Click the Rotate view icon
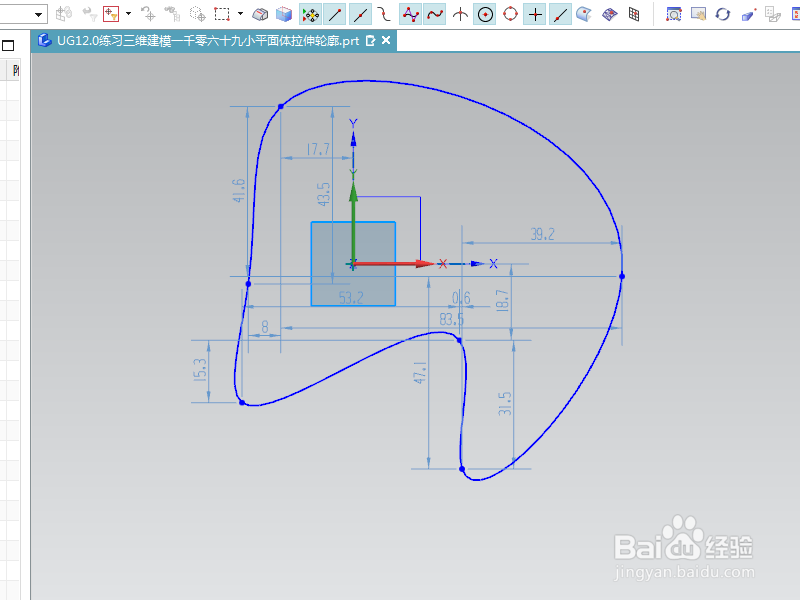 (x=722, y=14)
